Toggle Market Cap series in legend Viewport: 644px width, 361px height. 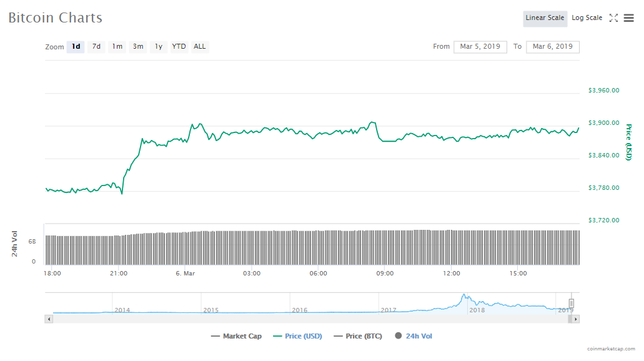pyautogui.click(x=236, y=336)
